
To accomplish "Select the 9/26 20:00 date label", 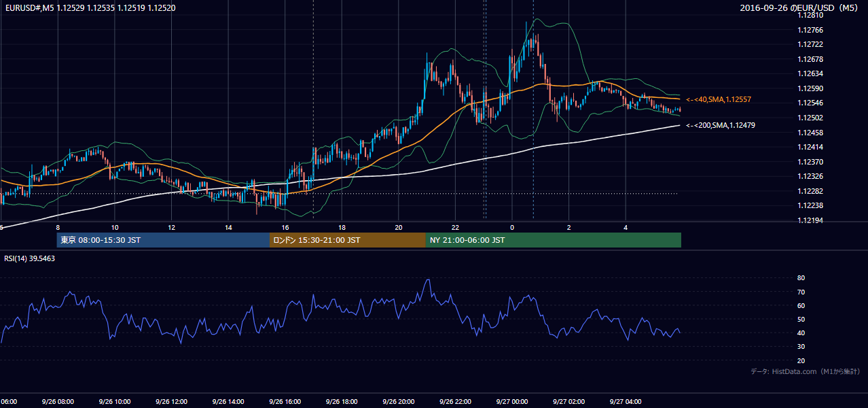I will coord(398,402).
